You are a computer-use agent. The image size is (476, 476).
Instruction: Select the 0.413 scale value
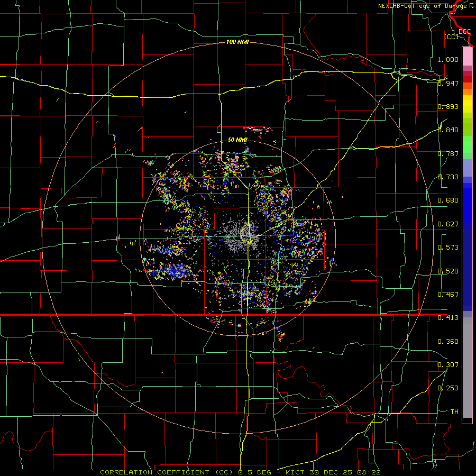448,318
